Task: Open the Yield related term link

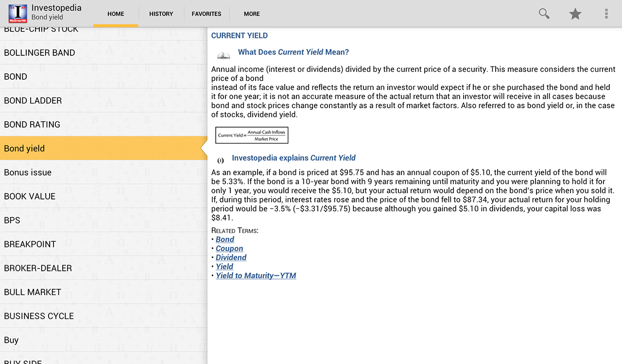Action: pos(225,266)
